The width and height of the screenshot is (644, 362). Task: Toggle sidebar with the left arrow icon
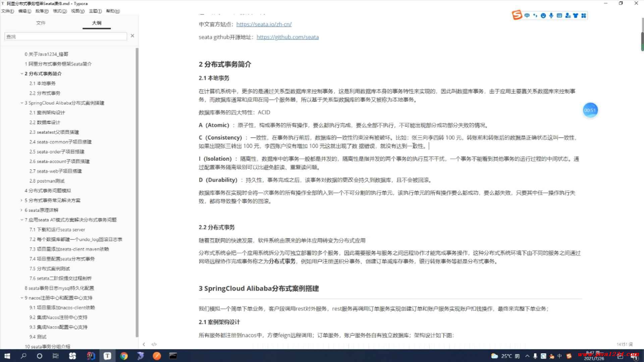click(144, 344)
